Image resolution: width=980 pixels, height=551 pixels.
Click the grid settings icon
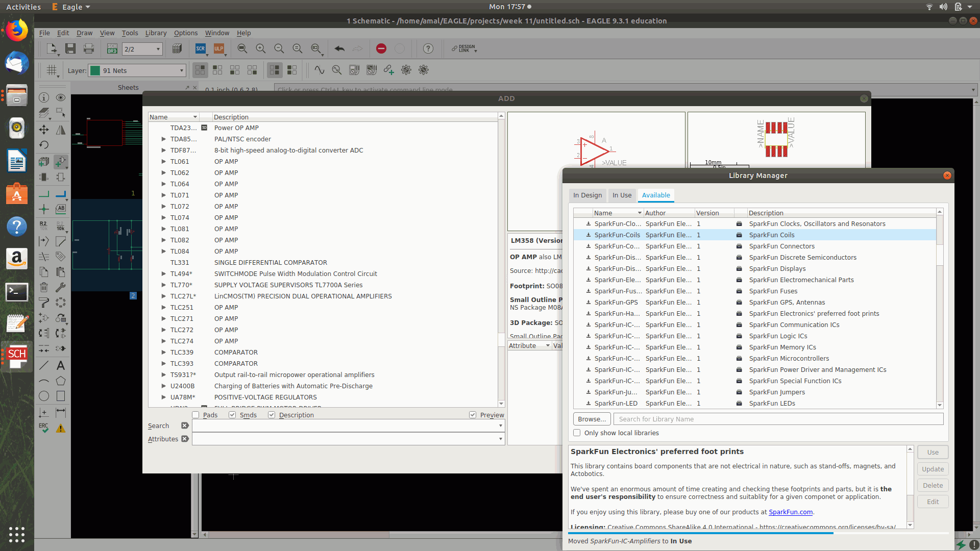(51, 70)
